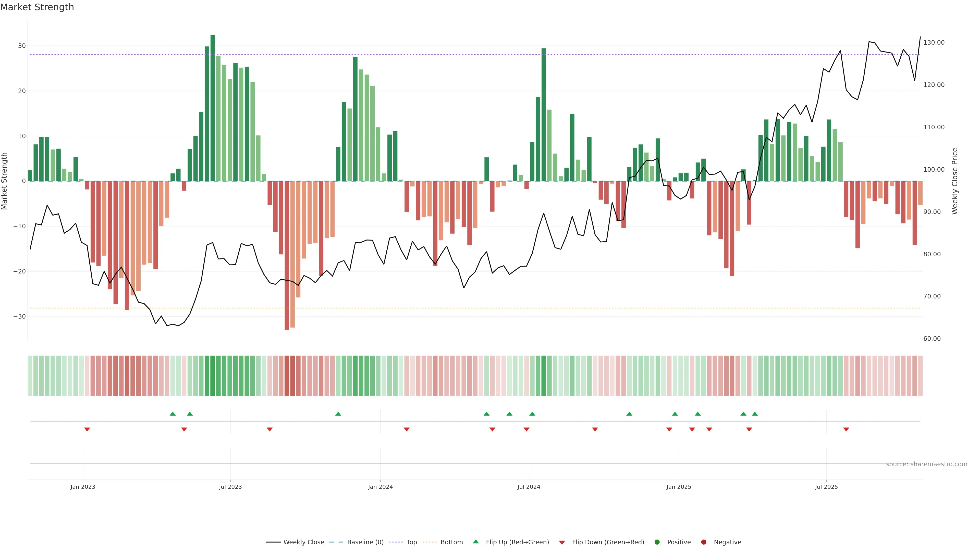Click the Market Strength chart title
Viewport: 980px width, 551px height.
(x=37, y=7)
